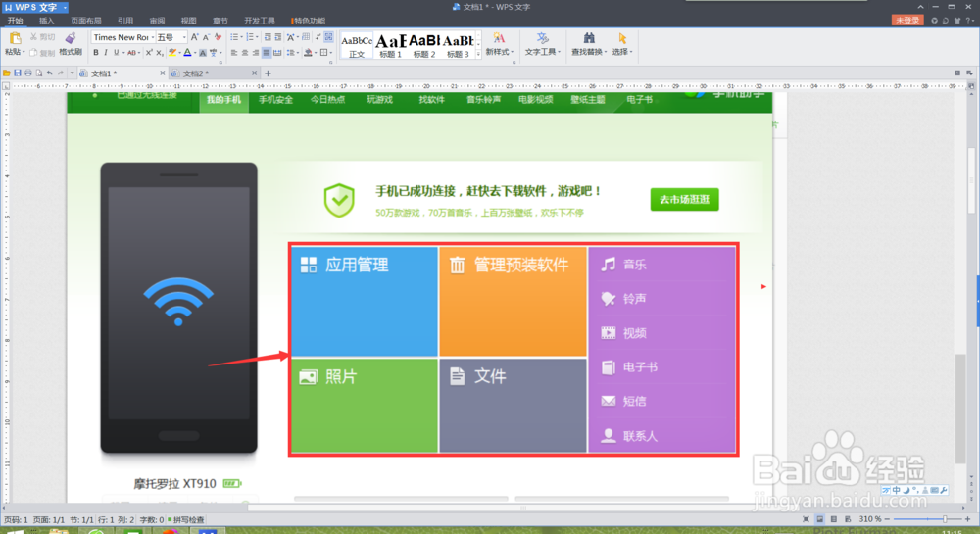The image size is (980, 534).
Task: Click the Cut (剪切) scissors button
Action: 42,37
